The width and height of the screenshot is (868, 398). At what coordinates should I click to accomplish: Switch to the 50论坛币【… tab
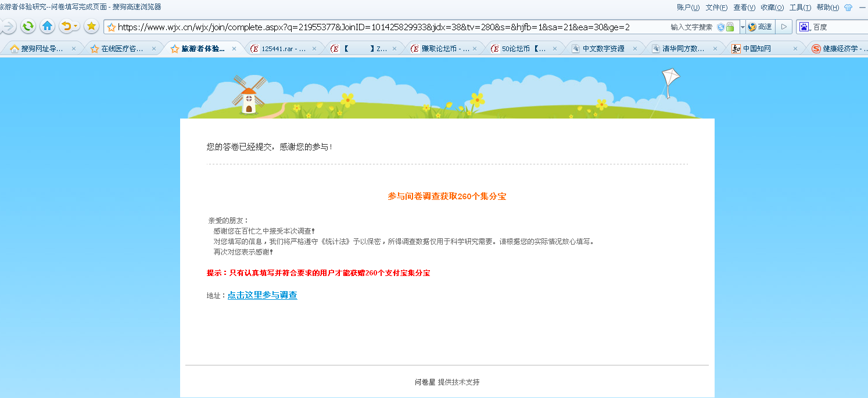[x=524, y=49]
